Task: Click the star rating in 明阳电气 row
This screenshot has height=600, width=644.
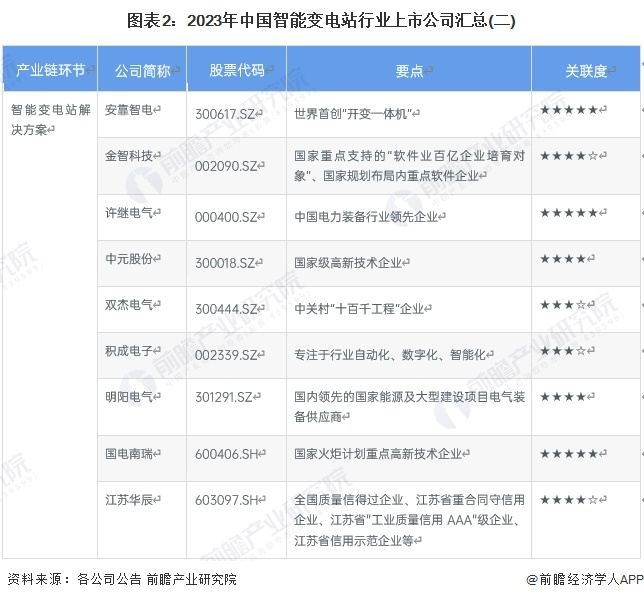Action: tap(563, 397)
